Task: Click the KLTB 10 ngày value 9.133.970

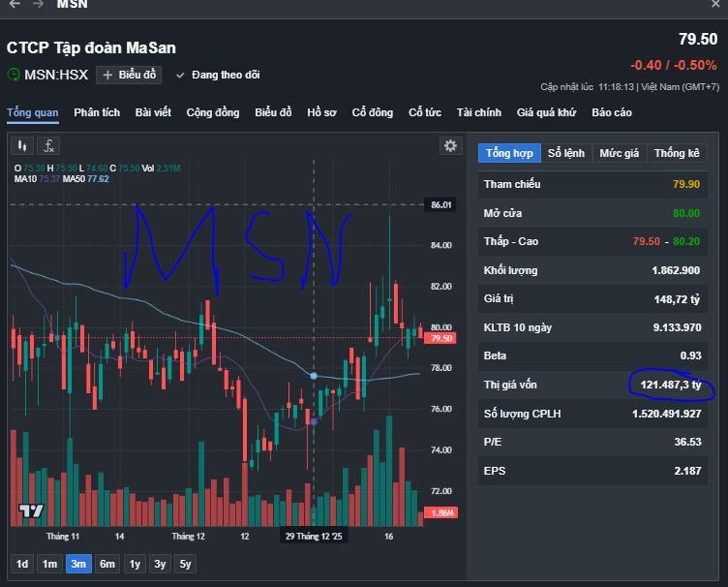Action: point(677,327)
